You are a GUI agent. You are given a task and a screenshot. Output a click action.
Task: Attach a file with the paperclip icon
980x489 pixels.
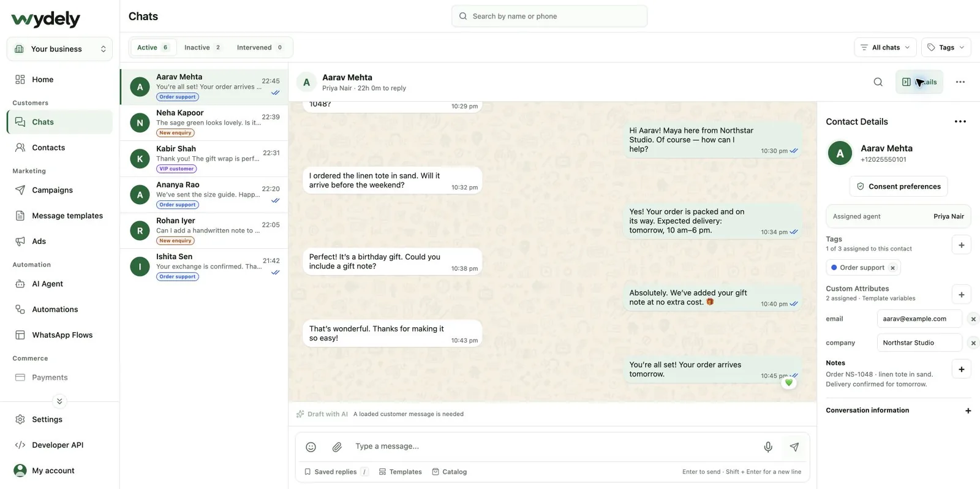point(337,447)
